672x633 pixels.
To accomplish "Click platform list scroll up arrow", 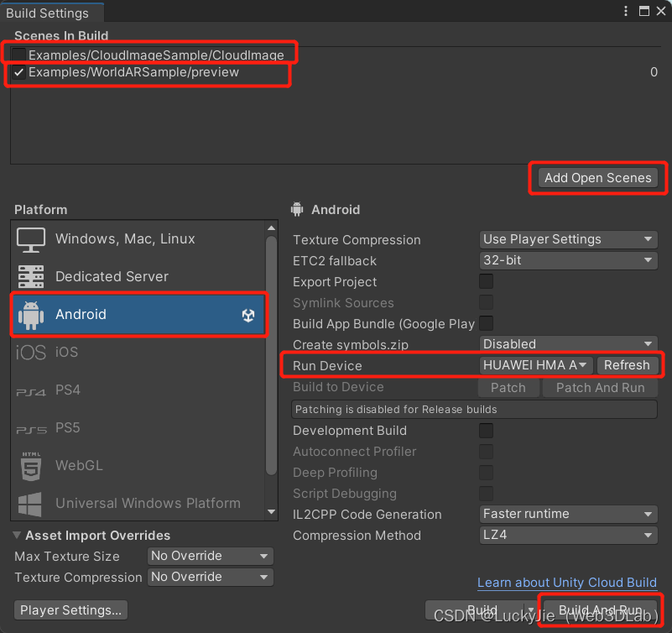I will pos(271,228).
